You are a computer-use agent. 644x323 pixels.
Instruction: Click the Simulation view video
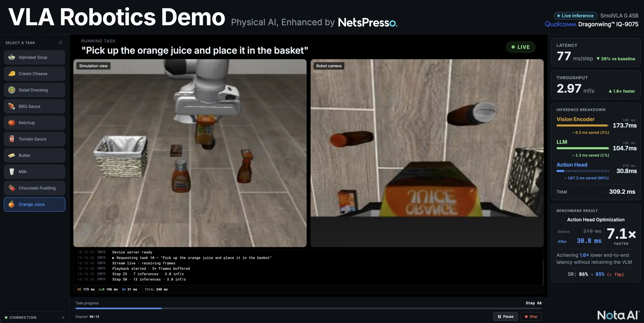190,153
